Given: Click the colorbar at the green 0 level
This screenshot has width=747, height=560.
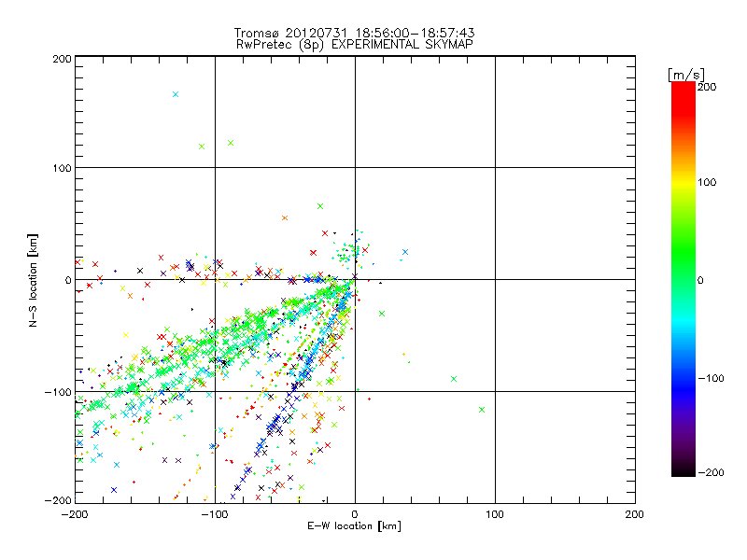Looking at the screenshot, I should (684, 280).
